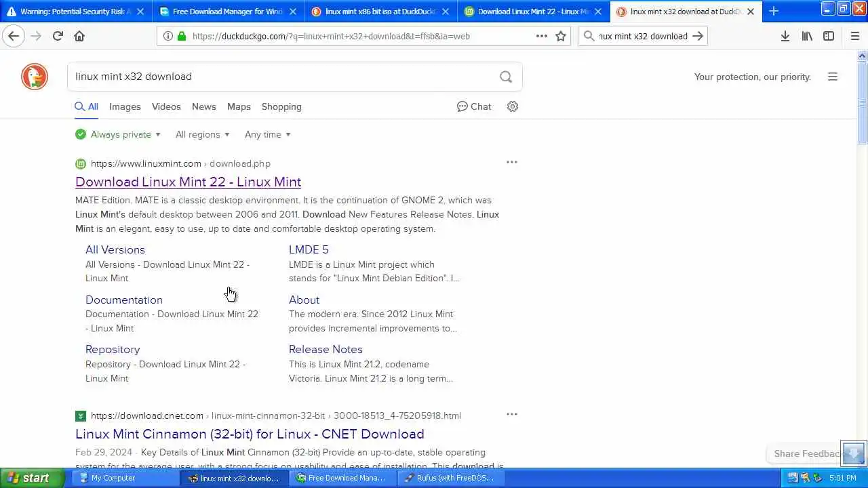Open the Release Notes sublink
This screenshot has width=868, height=488.
[x=325, y=349]
